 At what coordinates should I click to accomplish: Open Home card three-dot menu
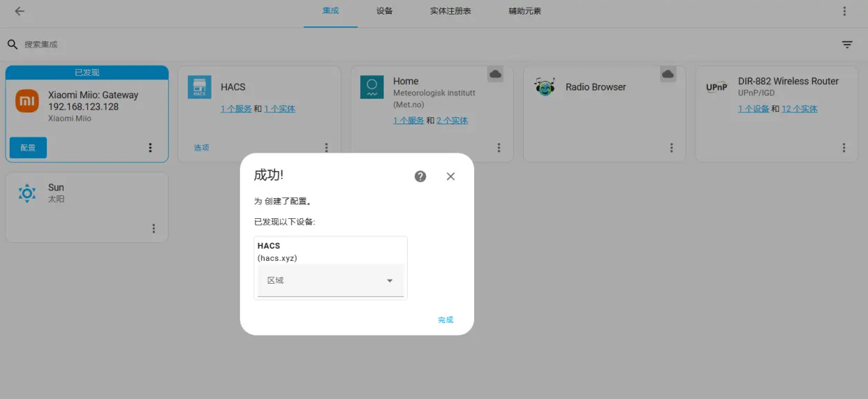[499, 148]
